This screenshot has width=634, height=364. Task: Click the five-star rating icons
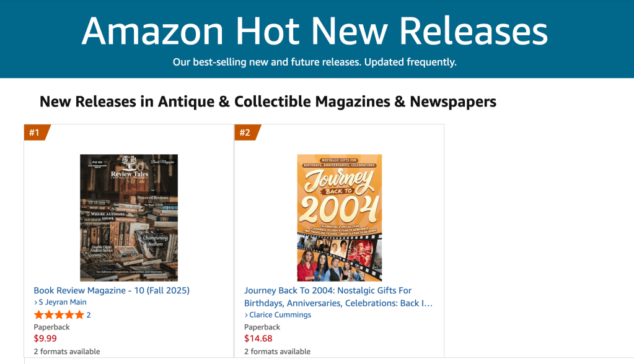58,315
